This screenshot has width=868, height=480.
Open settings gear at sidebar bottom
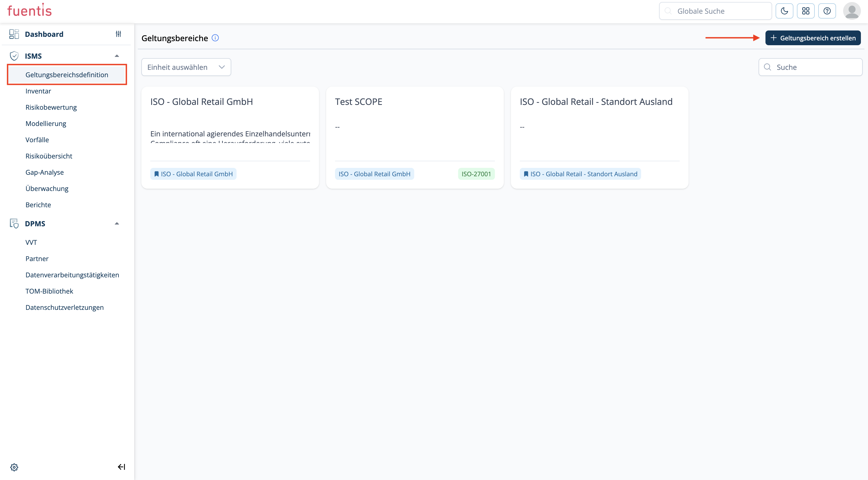pos(14,467)
